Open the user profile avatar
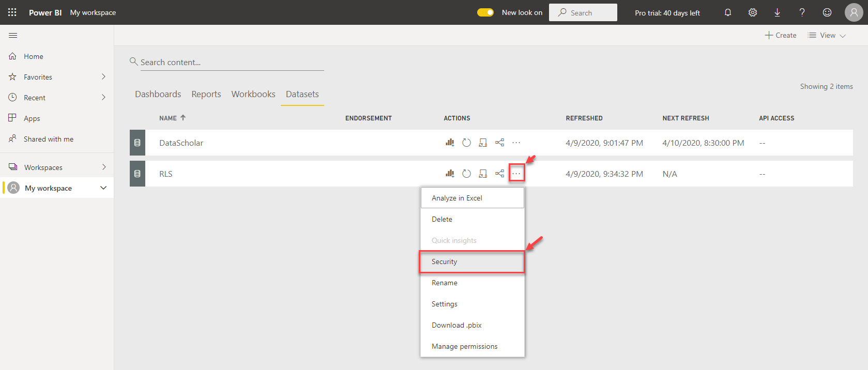Image resolution: width=868 pixels, height=370 pixels. (x=854, y=12)
